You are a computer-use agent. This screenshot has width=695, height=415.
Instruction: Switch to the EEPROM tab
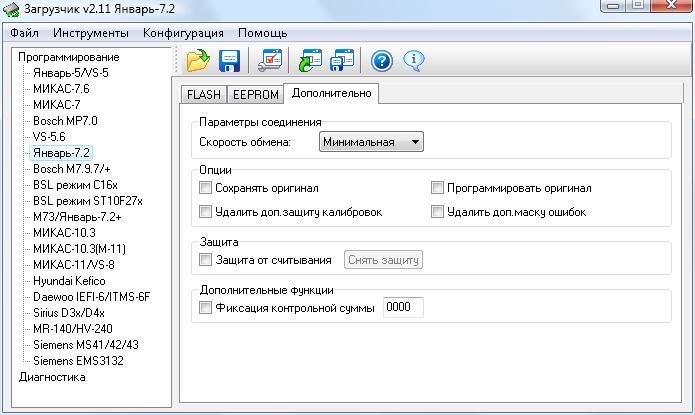pyautogui.click(x=256, y=94)
